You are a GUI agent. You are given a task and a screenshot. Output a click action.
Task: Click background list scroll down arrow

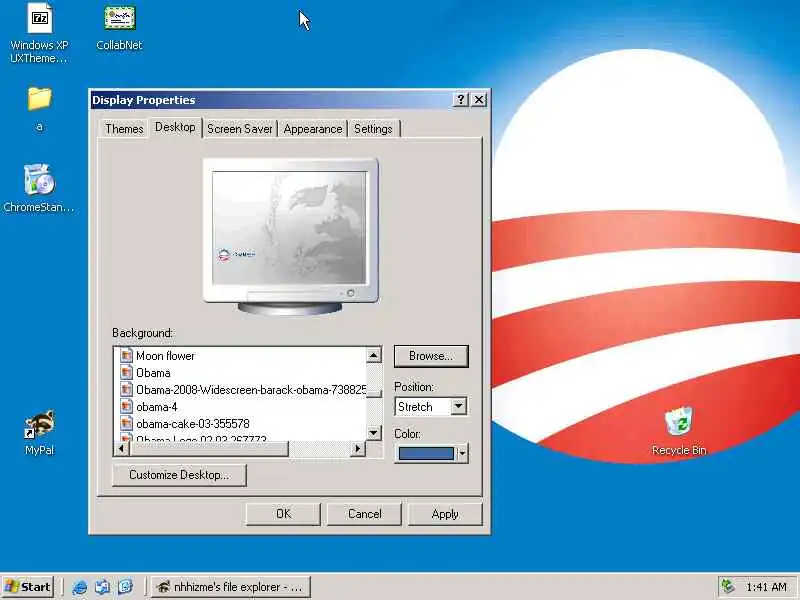tap(374, 433)
